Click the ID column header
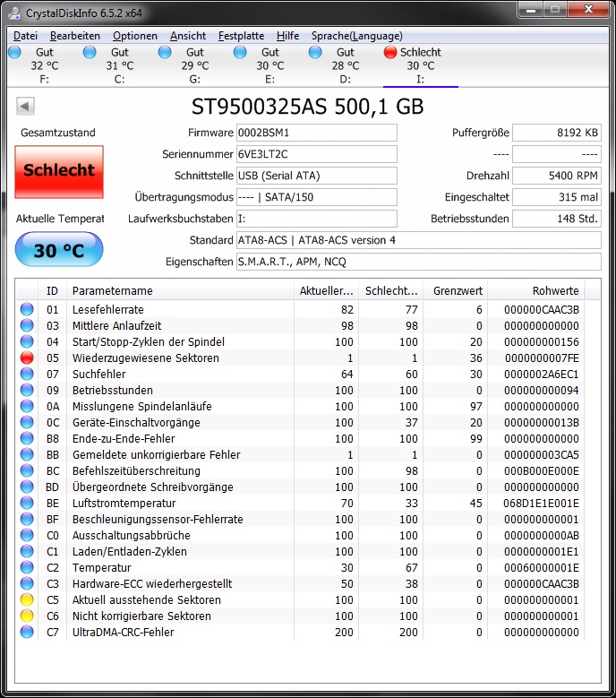The image size is (616, 698). pos(53,290)
